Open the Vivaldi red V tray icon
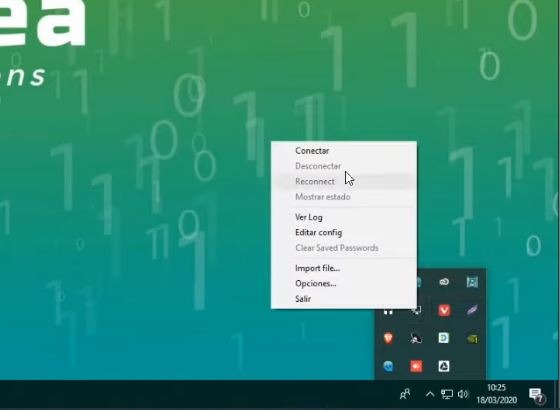Screen dimensions: 560x410 click(444, 310)
